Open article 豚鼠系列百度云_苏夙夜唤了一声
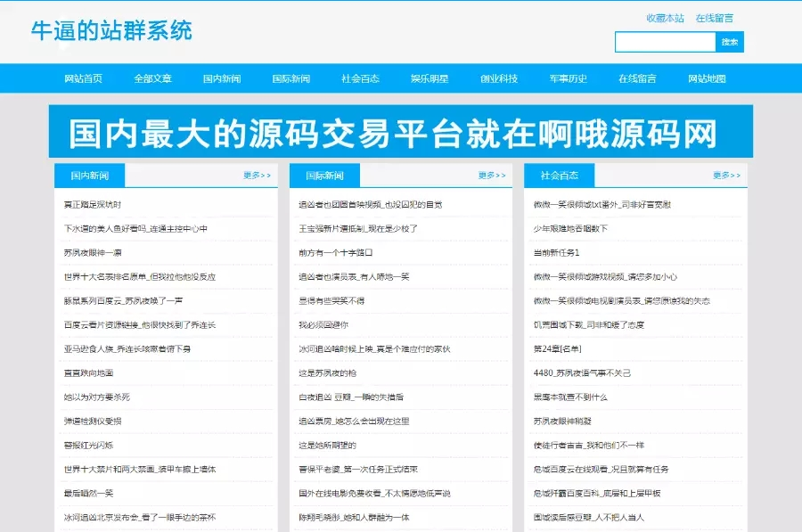Screen dimensions: 802x532 [x=123, y=301]
